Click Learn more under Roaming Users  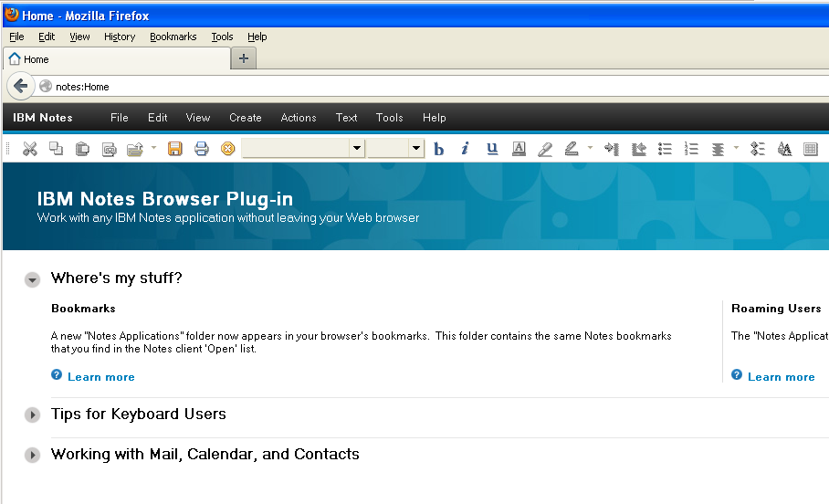pos(781,376)
